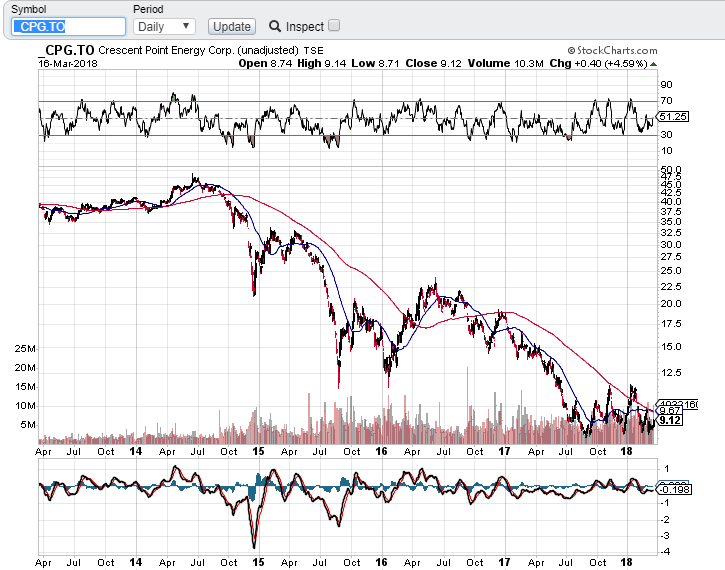
Task: Click the 20.0 price axis label
Action: point(670,304)
